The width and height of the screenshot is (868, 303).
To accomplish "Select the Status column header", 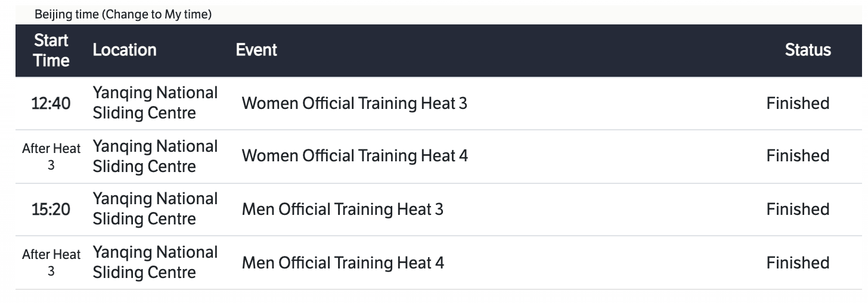I will point(808,50).
